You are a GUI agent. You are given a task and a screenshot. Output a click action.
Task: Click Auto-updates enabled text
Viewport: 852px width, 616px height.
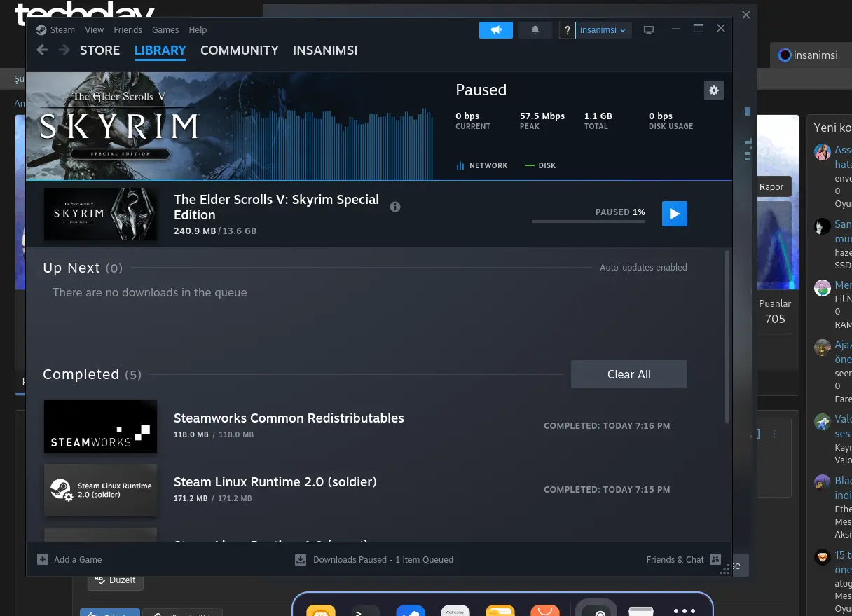click(x=643, y=268)
